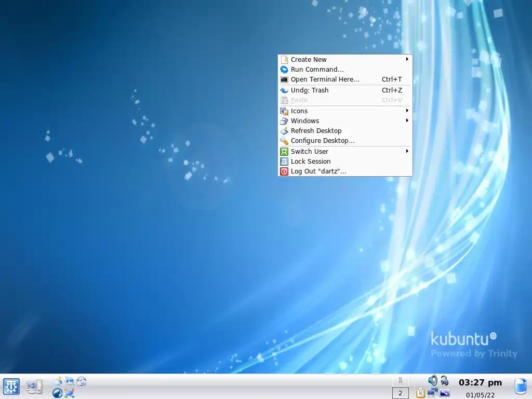
Task: Click the power plug tray icon
Action: [445, 381]
